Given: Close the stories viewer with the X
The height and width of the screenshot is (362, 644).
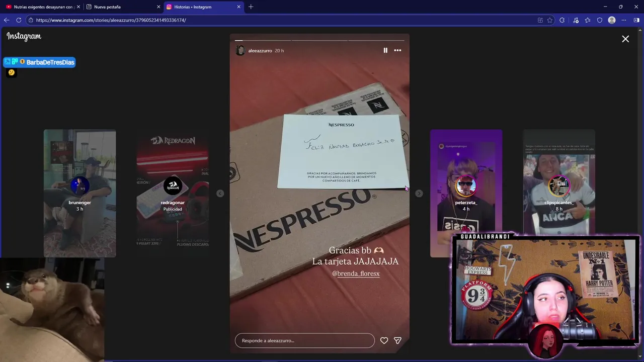Looking at the screenshot, I should (625, 39).
